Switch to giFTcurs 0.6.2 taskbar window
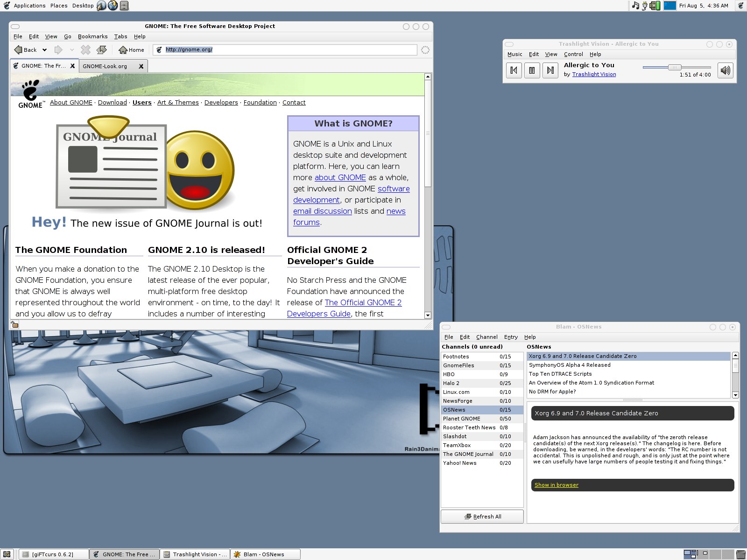 53,554
